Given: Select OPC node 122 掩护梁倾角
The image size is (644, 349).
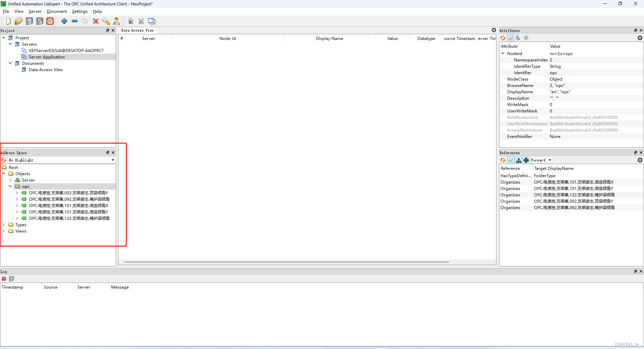Looking at the screenshot, I should point(69,218).
